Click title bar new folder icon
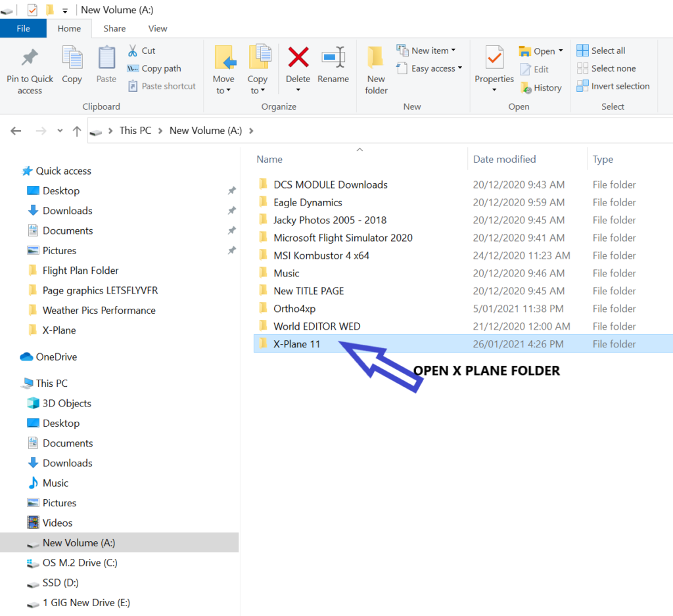The width and height of the screenshot is (673, 616). click(50, 9)
